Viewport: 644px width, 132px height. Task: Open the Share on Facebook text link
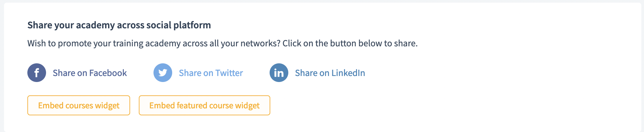(90, 73)
